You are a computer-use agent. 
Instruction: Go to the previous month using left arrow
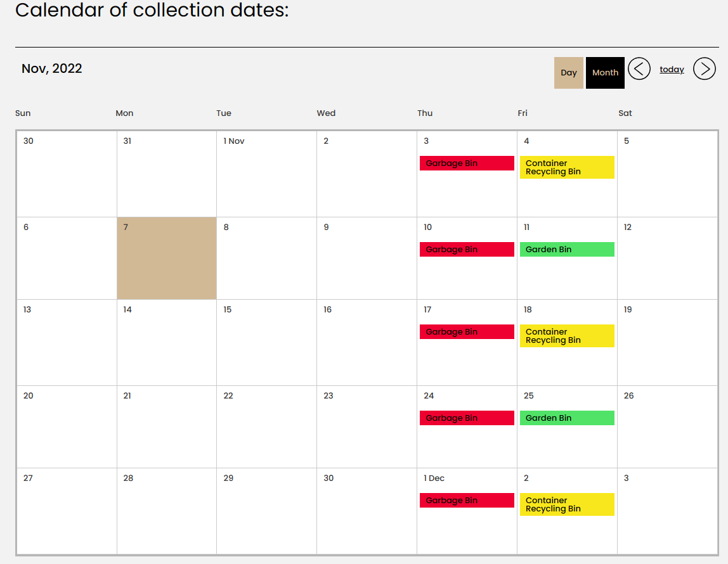639,68
